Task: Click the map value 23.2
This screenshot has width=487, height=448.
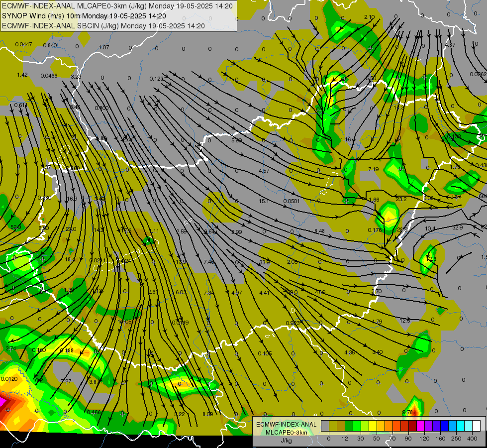Action: click(401, 199)
